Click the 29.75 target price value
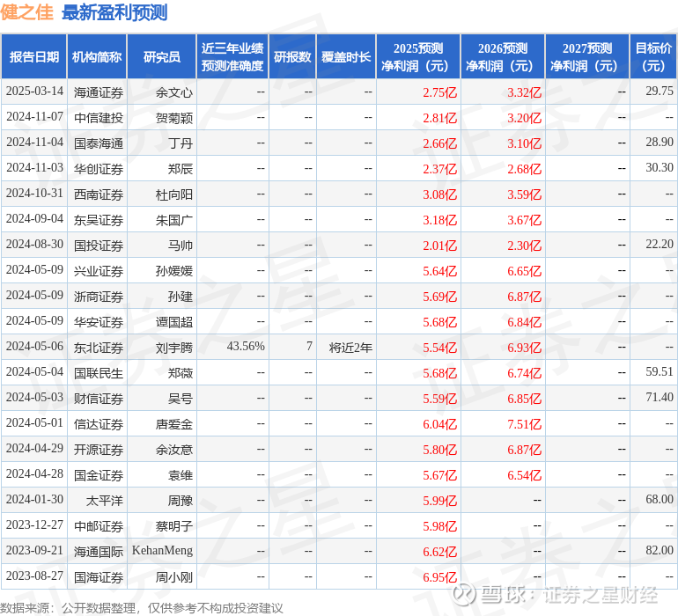 (x=660, y=92)
